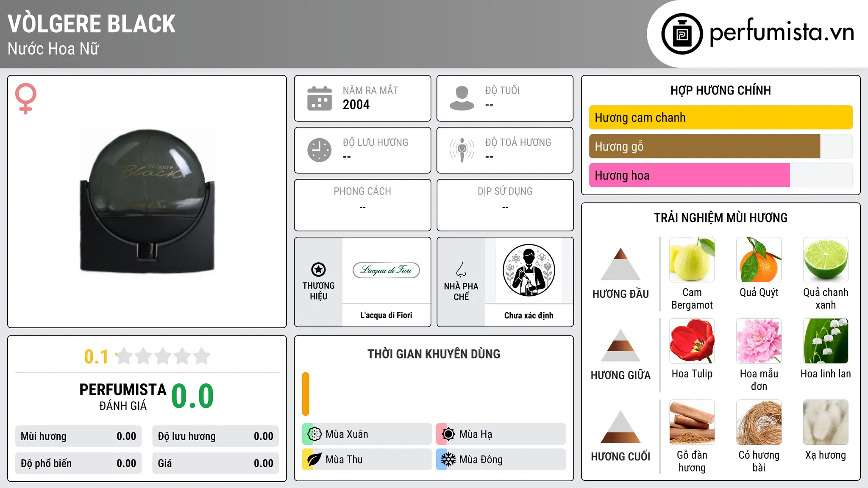This screenshot has height=488, width=868.
Task: Click the pink Hương hoa accord bar
Action: coord(690,175)
